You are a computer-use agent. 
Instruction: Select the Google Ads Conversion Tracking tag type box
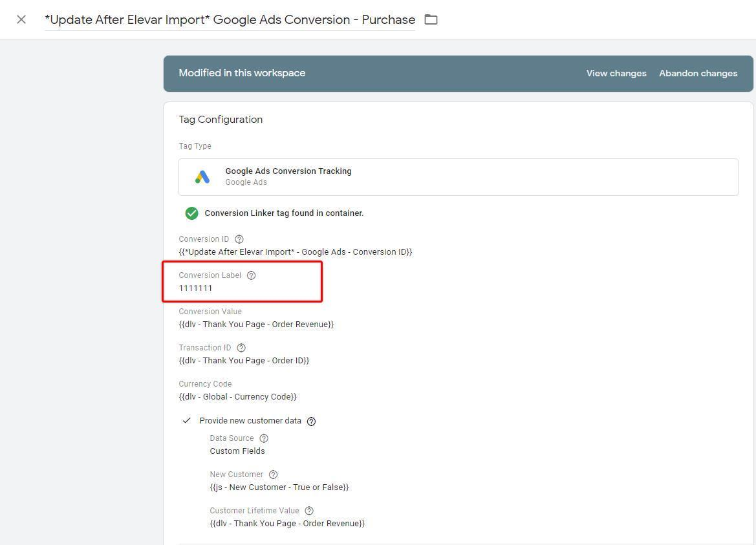458,177
